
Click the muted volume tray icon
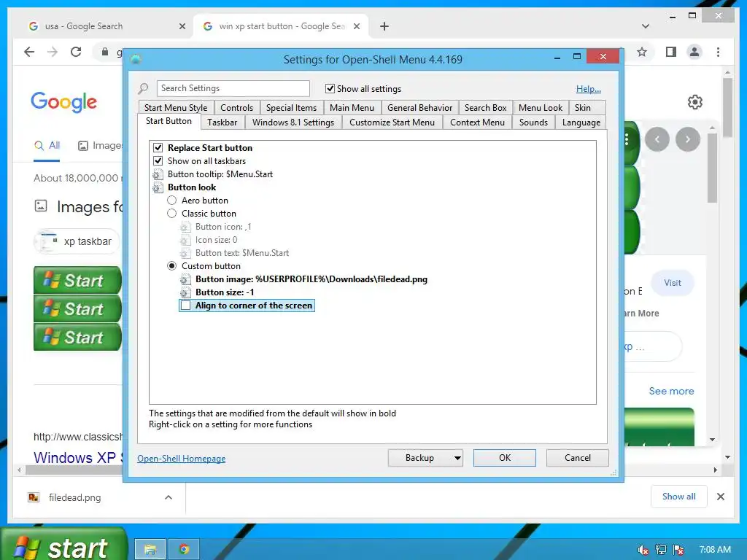tap(643, 550)
